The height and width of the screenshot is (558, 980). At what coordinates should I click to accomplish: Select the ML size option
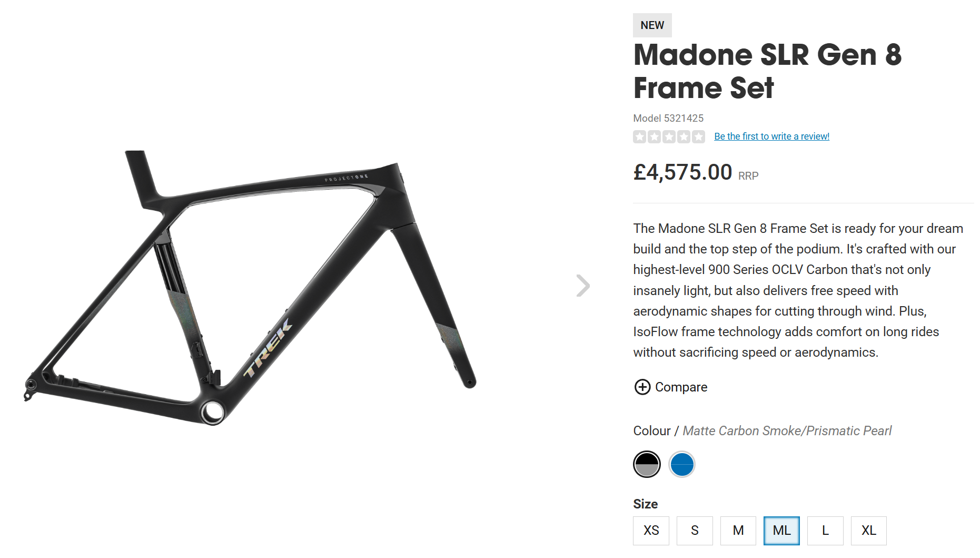pyautogui.click(x=781, y=531)
